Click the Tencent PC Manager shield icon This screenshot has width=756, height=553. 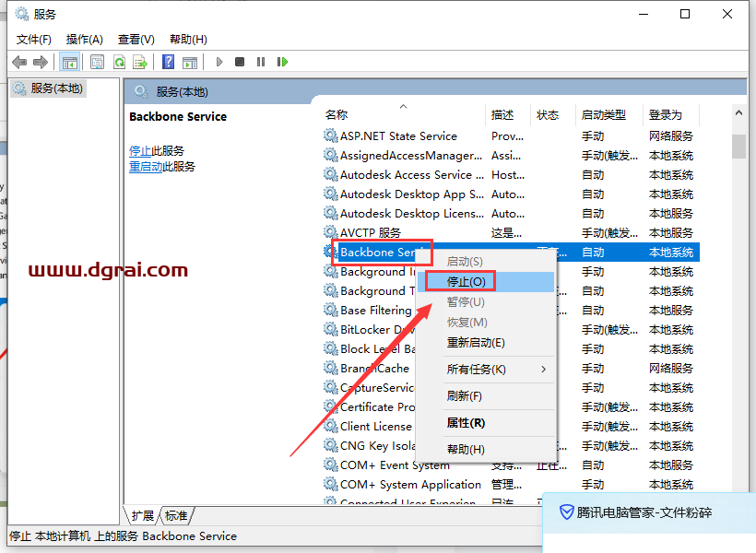click(x=566, y=512)
